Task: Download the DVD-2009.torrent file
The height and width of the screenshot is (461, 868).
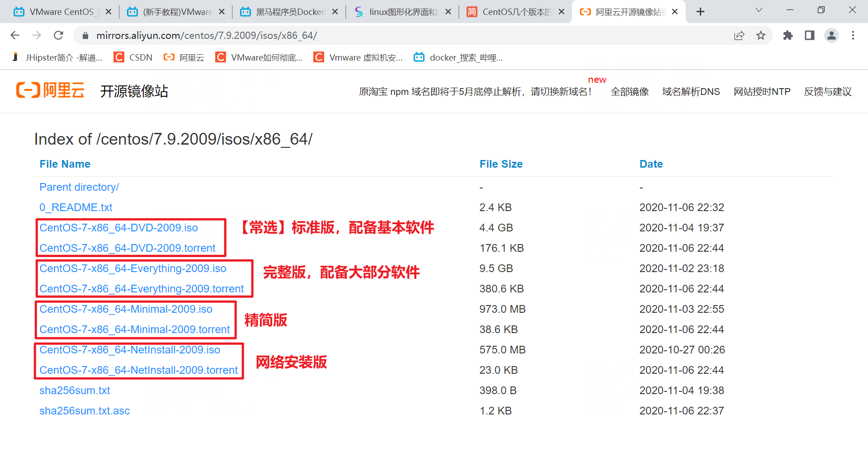Action: [x=127, y=248]
